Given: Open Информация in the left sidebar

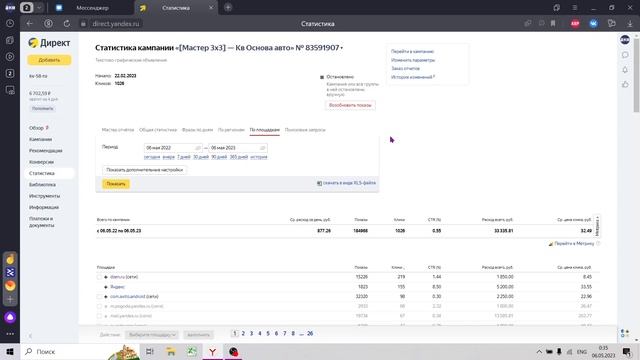Looking at the screenshot, I should [44, 207].
